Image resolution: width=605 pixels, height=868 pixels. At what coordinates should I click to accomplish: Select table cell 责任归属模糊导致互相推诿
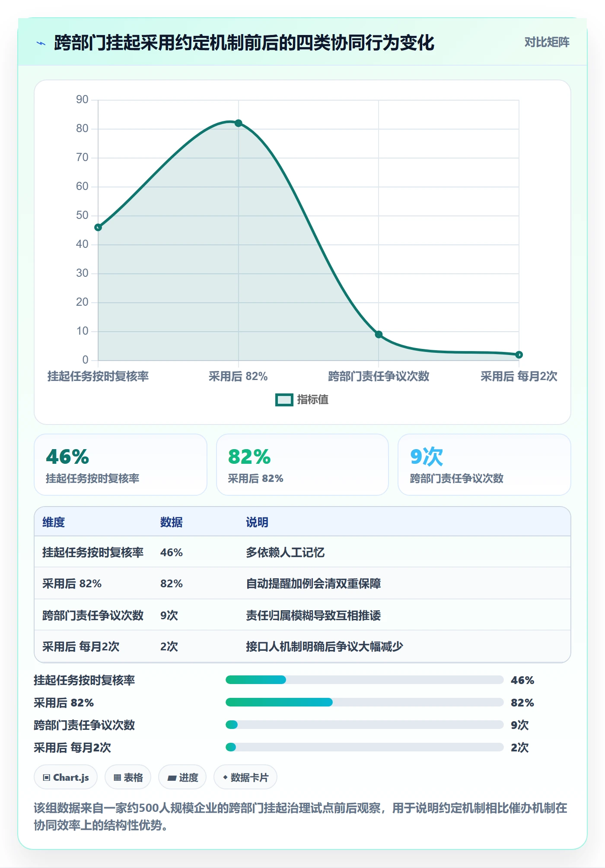tap(313, 615)
